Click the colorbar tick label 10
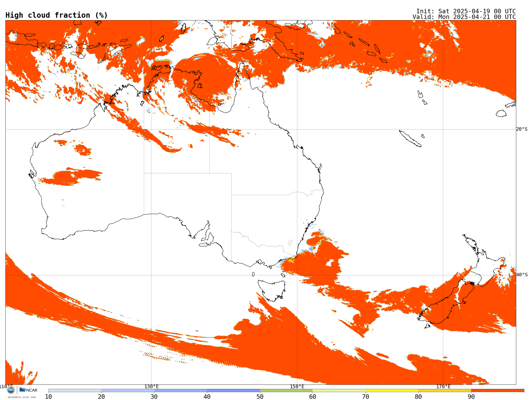The width and height of the screenshot is (532, 400). coord(49,397)
